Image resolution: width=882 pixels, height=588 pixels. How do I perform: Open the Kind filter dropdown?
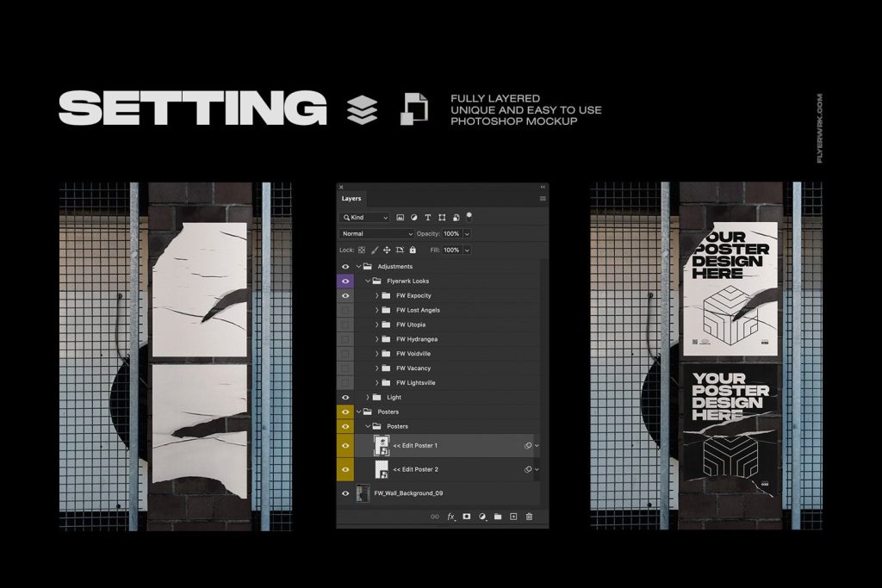pos(364,218)
